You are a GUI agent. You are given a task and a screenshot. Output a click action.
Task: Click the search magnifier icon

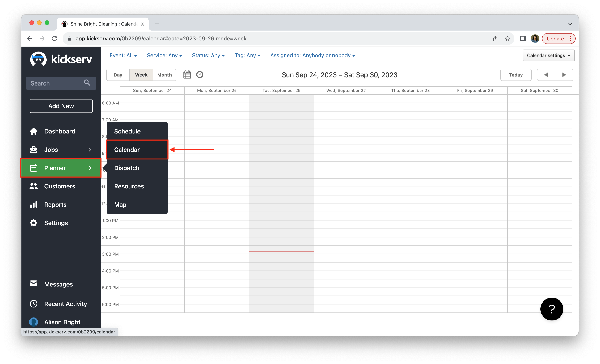click(x=87, y=83)
